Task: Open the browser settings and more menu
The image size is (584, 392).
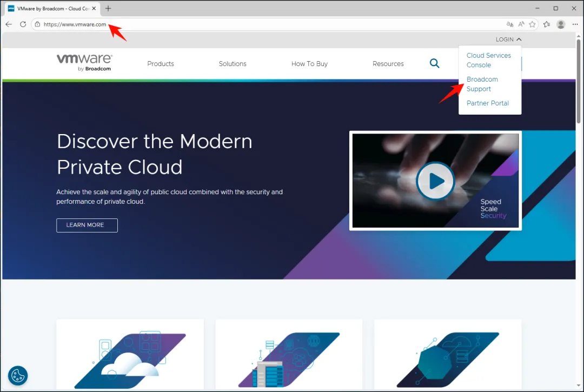Action: click(x=575, y=24)
